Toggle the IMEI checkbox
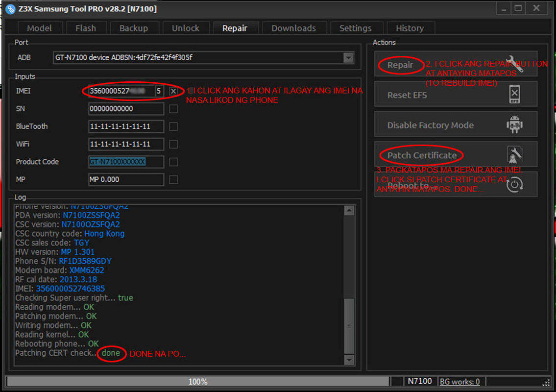 click(x=173, y=91)
